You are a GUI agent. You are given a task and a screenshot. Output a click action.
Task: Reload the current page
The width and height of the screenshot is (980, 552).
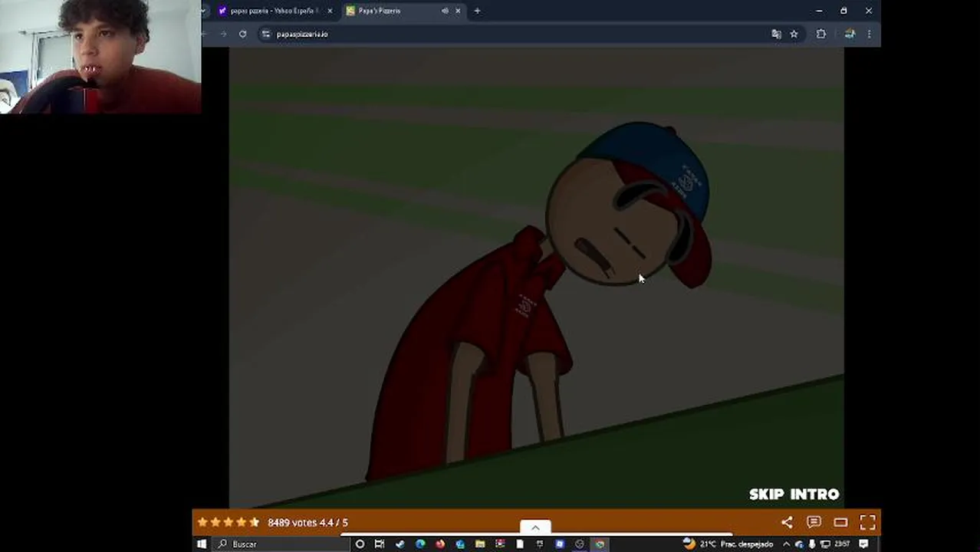point(242,34)
